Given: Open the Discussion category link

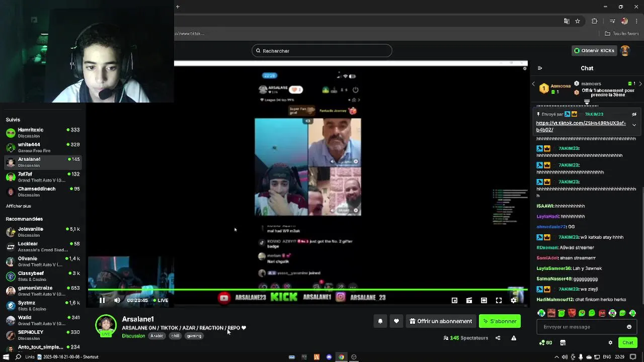Looking at the screenshot, I should [133, 336].
